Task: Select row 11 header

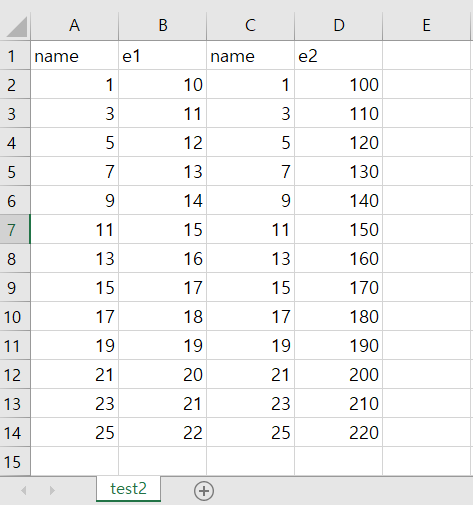Action: [15, 345]
